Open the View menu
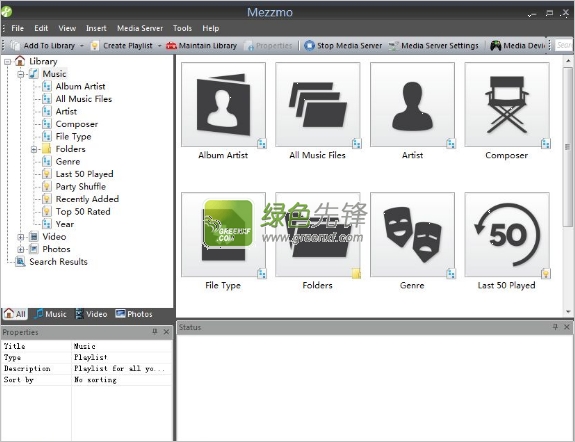The image size is (575, 442). click(x=67, y=28)
